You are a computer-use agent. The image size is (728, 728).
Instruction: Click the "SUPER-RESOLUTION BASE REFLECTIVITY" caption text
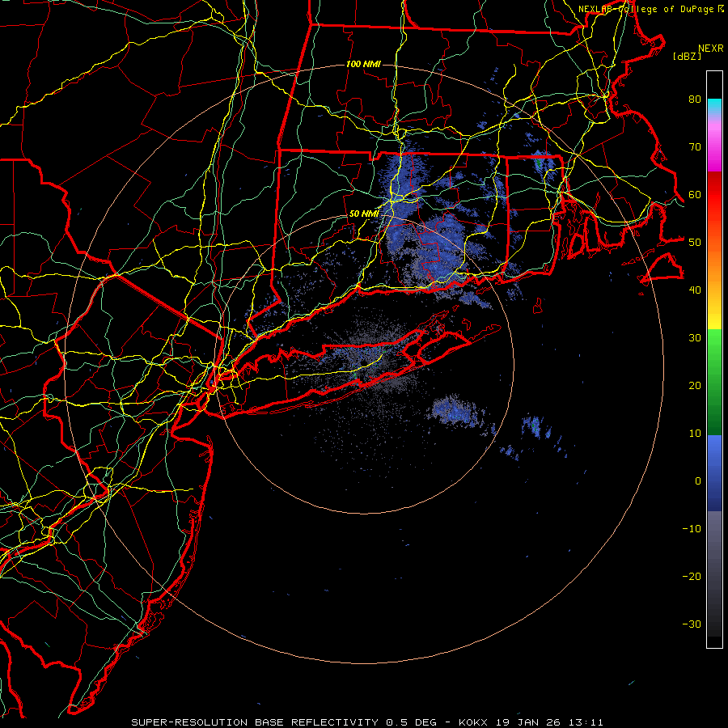tap(255, 722)
